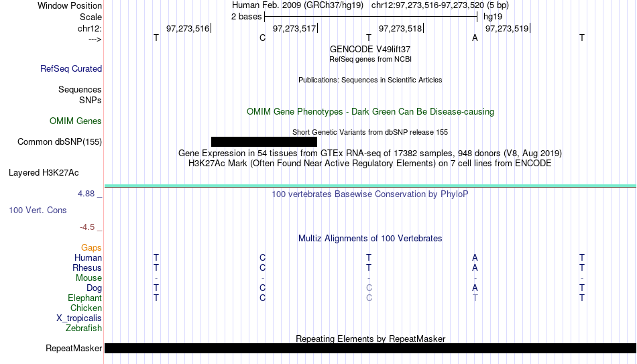Click the position number 97,273,518
This screenshot has height=364, width=637.
point(400,28)
